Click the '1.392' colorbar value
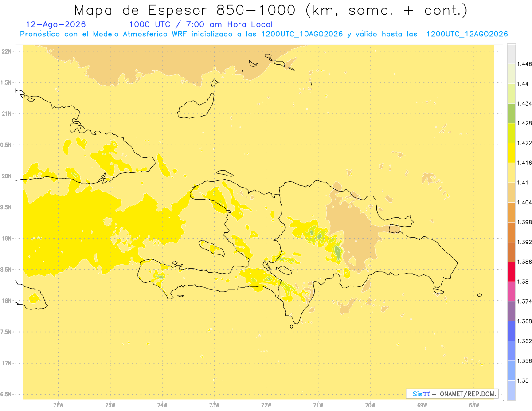Screen dimensions: 532x411 pyautogui.click(x=524, y=242)
